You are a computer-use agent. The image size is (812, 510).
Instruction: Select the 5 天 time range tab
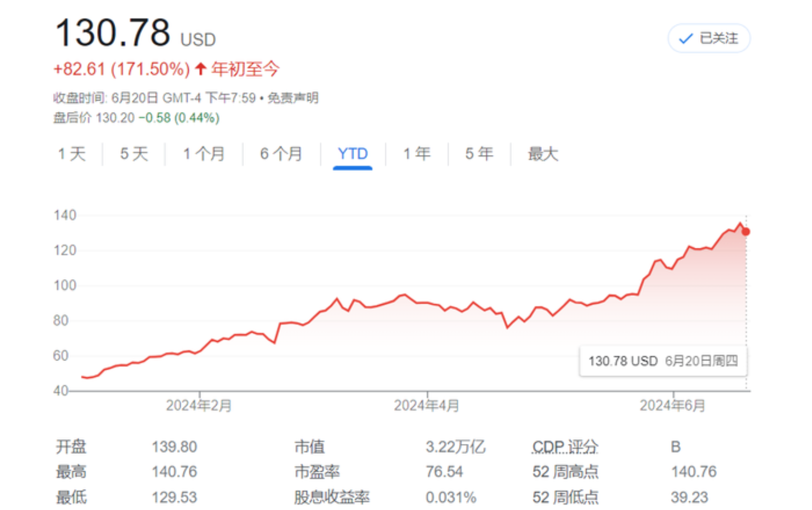coord(134,154)
